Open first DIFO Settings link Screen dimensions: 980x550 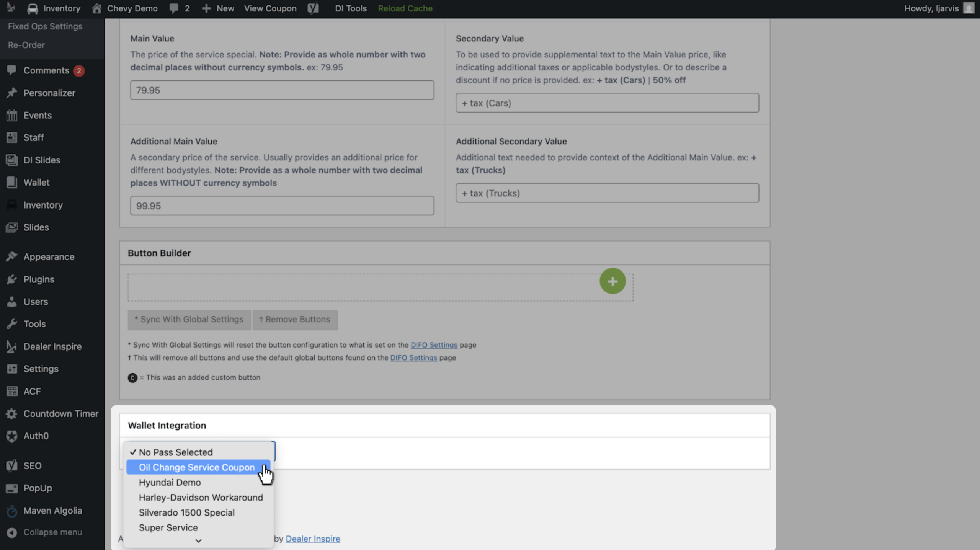tap(434, 345)
